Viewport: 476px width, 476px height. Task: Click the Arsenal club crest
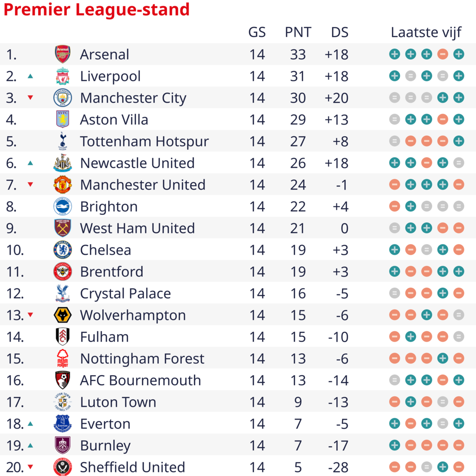point(63,54)
